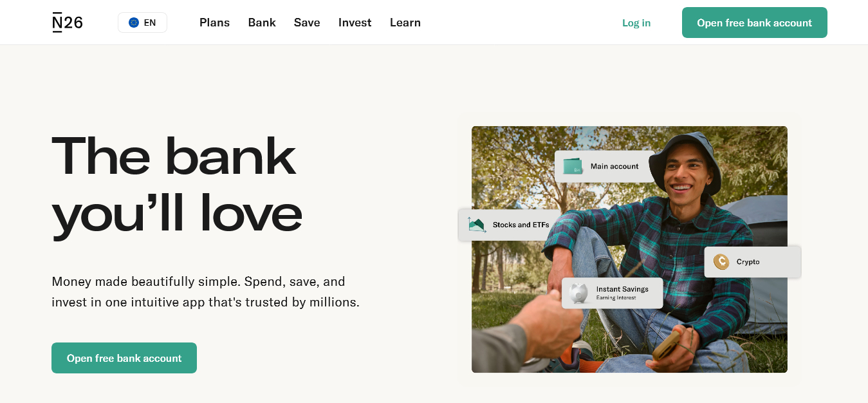868x403 pixels.
Task: Open the Bank menu
Action: point(262,23)
